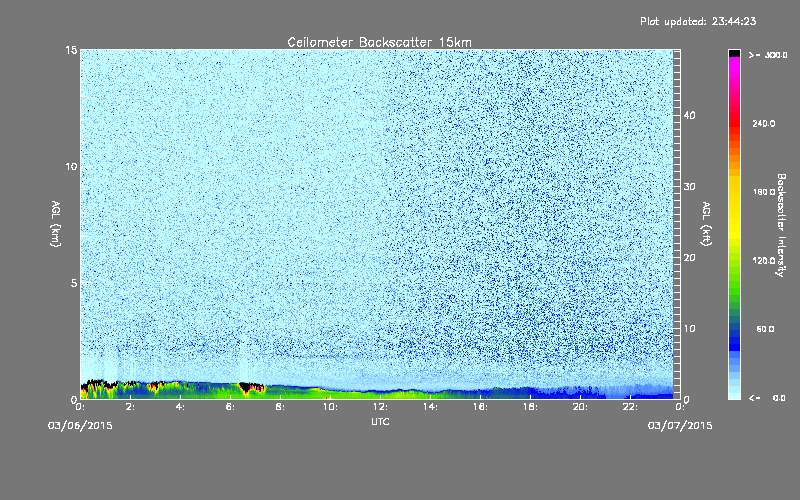This screenshot has width=800, height=500.
Task: Click the right 'AGL (kft)' axis label
Action: click(706, 223)
